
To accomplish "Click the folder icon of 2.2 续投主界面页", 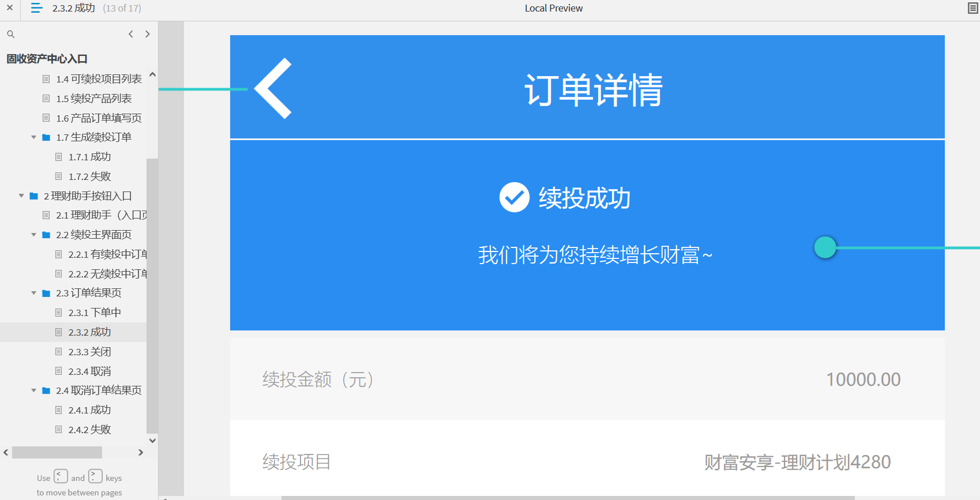I will [46, 235].
